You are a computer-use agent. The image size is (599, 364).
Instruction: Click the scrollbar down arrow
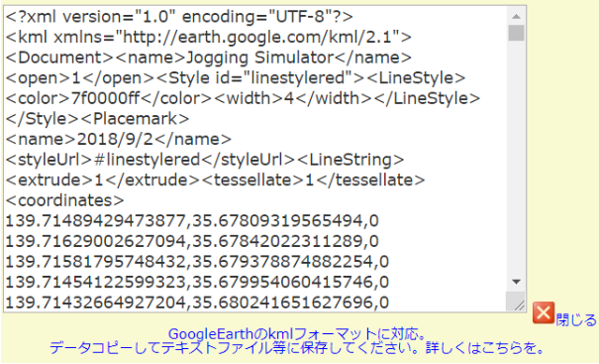516,282
